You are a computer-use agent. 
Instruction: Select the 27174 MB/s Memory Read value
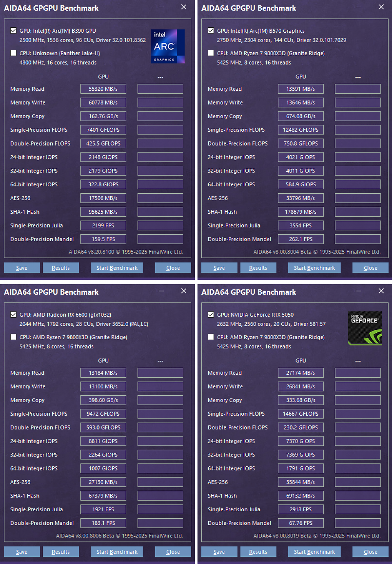tap(301, 373)
